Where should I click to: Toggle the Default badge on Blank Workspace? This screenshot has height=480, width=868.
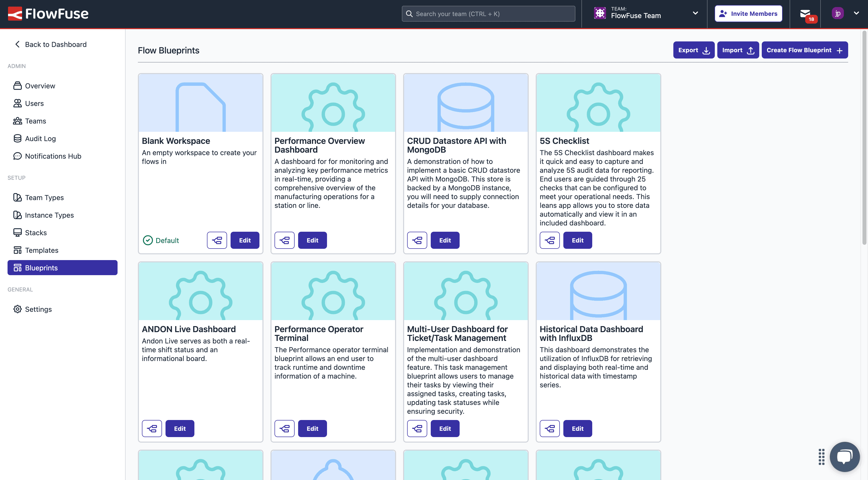click(161, 240)
